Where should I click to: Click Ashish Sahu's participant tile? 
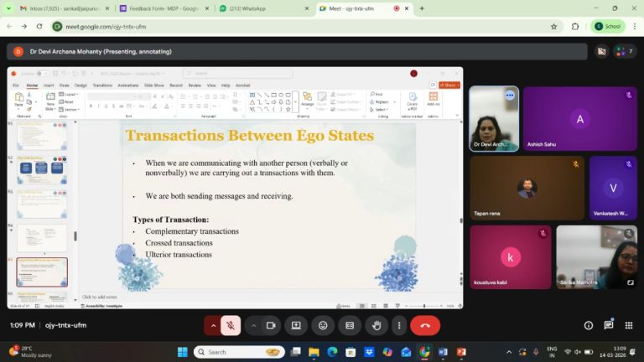click(579, 119)
